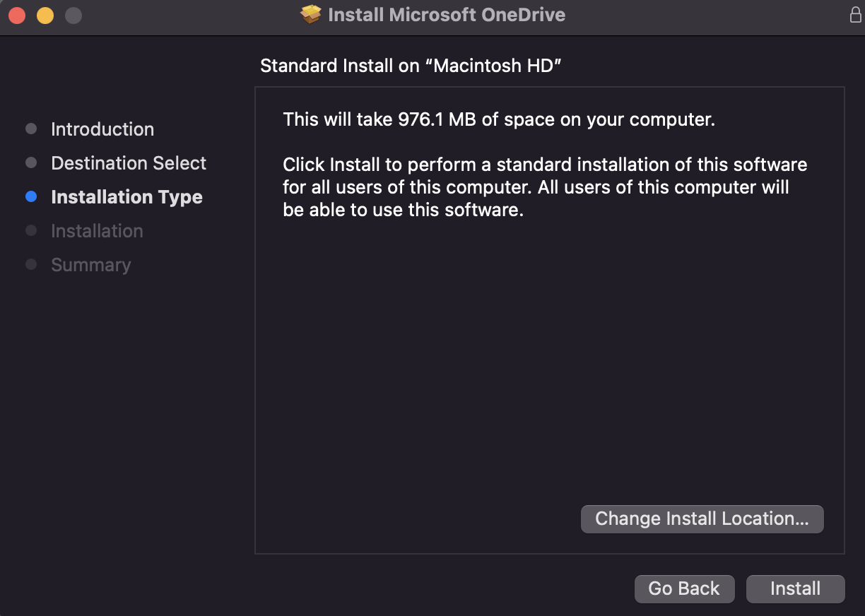865x616 pixels.
Task: Close the installer with the red button
Action: click(17, 15)
